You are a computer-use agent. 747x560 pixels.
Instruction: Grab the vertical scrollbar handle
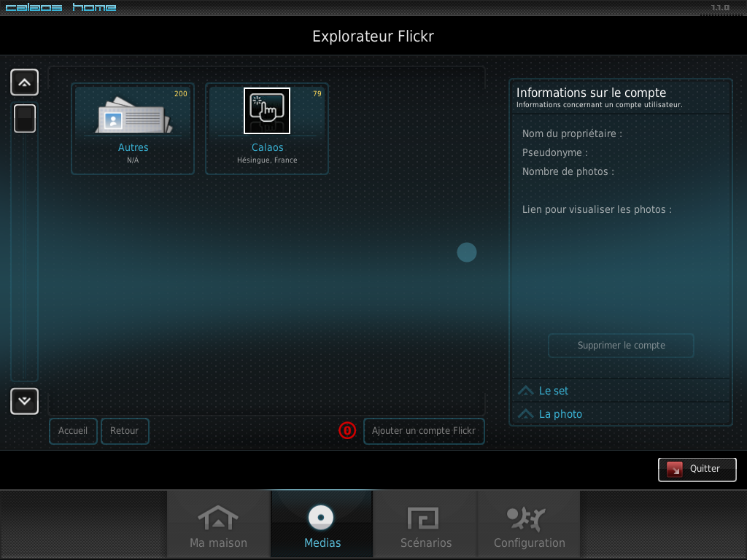point(25,118)
